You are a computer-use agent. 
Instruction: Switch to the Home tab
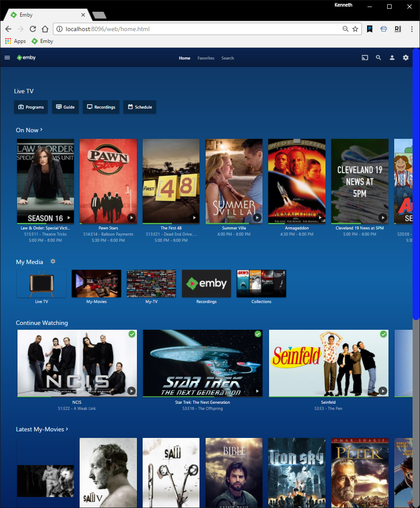(185, 58)
